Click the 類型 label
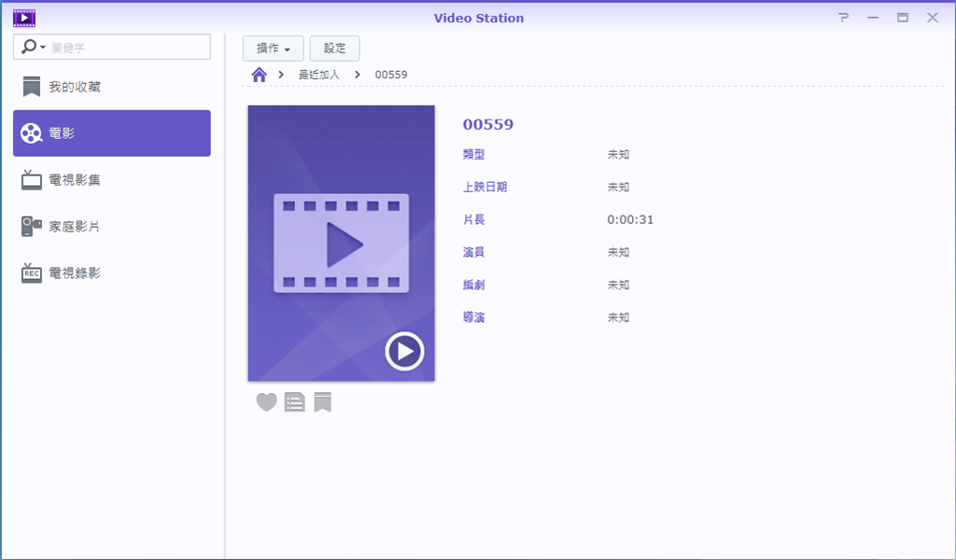This screenshot has height=560, width=956. pos(473,154)
